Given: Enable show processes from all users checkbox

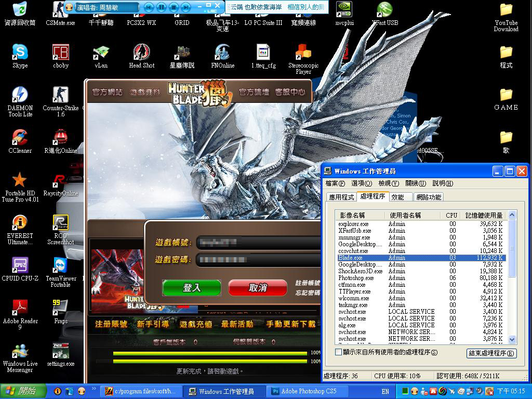Looking at the screenshot, I should pos(339,352).
